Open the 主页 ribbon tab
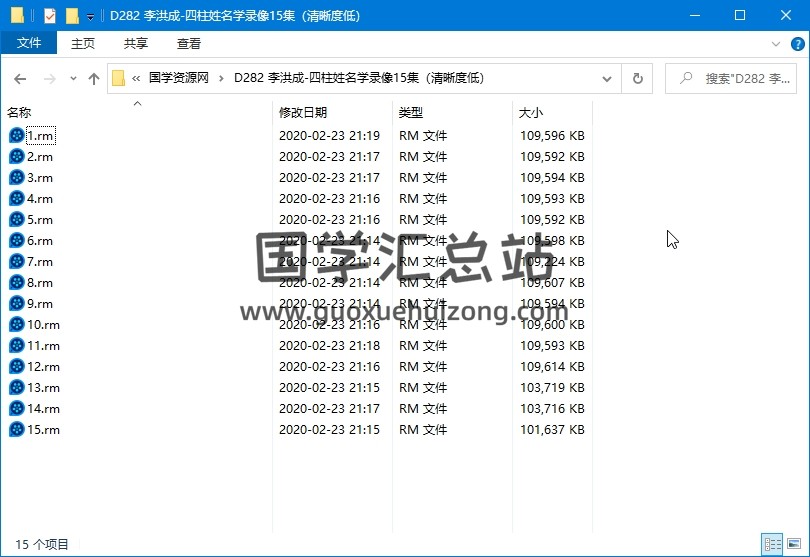 click(x=83, y=44)
